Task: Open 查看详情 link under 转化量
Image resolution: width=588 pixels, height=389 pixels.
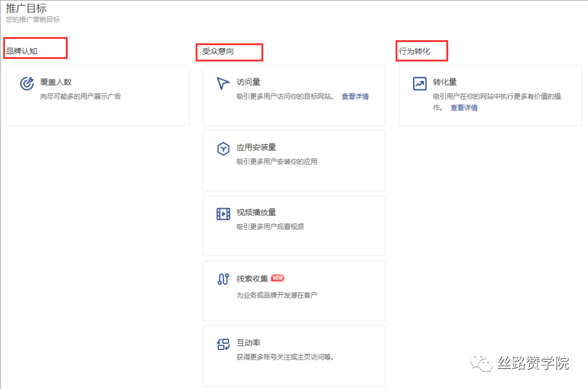Action: click(463, 108)
